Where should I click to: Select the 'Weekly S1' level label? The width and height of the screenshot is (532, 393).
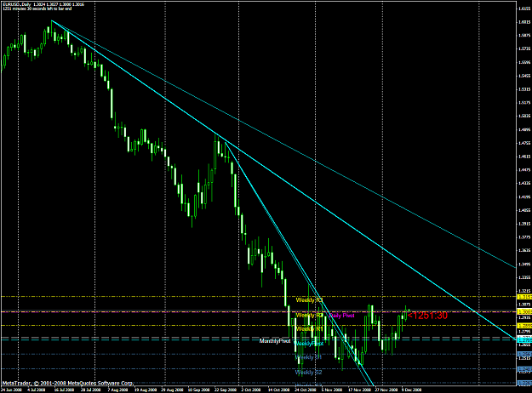click(x=308, y=357)
